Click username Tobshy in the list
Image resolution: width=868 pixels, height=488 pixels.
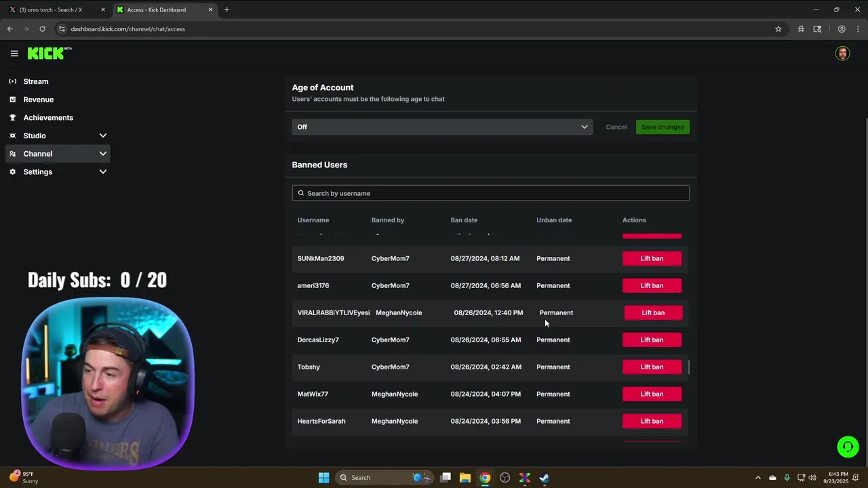309,367
